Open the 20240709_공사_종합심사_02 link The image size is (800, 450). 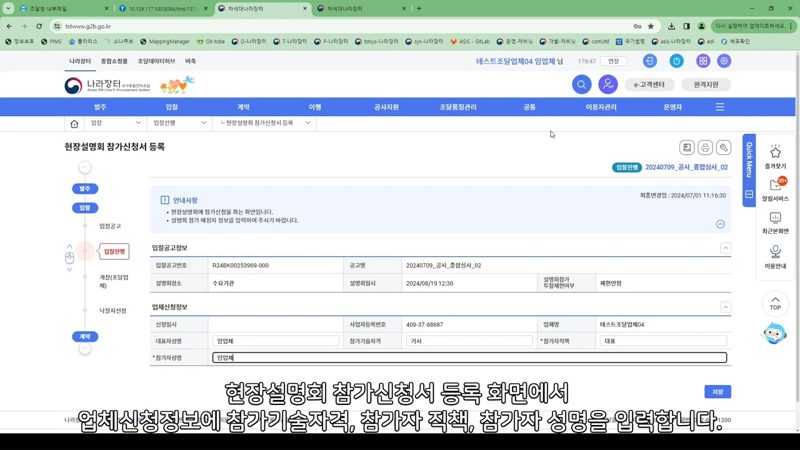686,167
